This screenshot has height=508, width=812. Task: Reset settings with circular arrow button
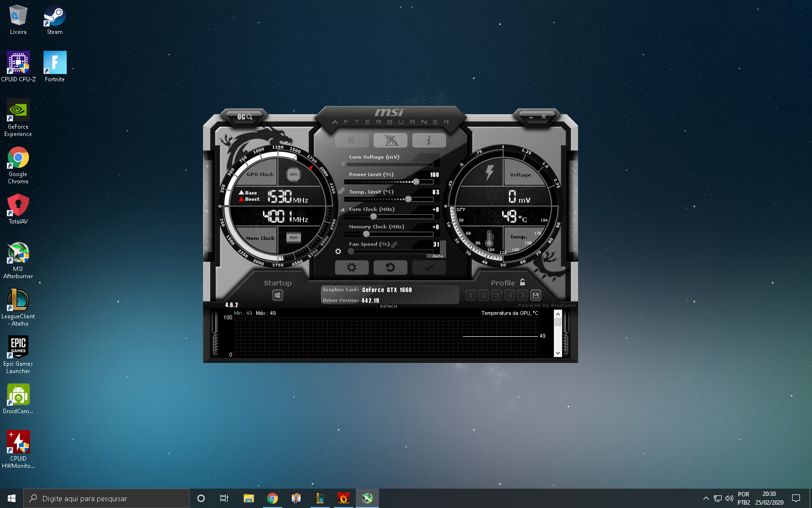coord(391,268)
